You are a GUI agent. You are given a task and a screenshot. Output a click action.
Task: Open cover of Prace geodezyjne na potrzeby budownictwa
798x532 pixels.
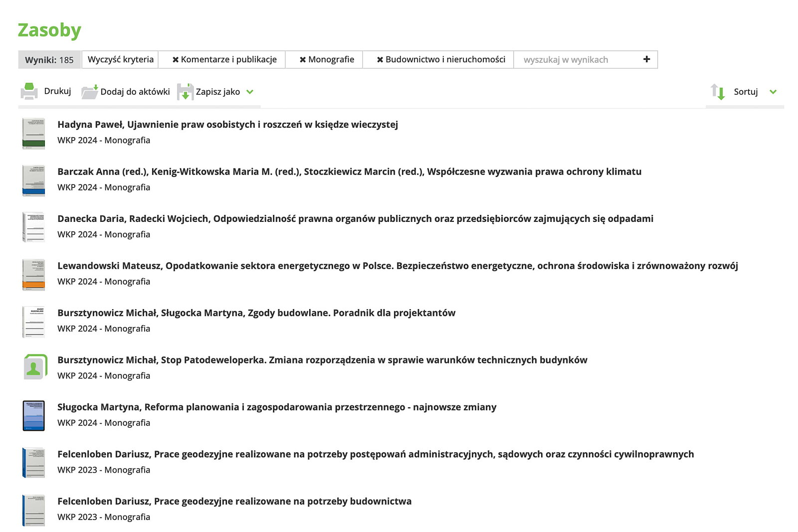point(33,510)
